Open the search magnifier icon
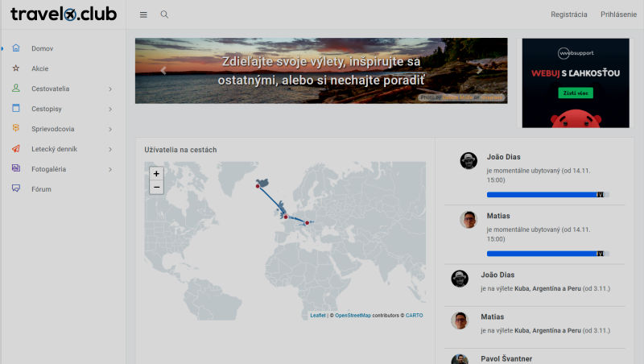The image size is (644, 364). click(x=164, y=14)
